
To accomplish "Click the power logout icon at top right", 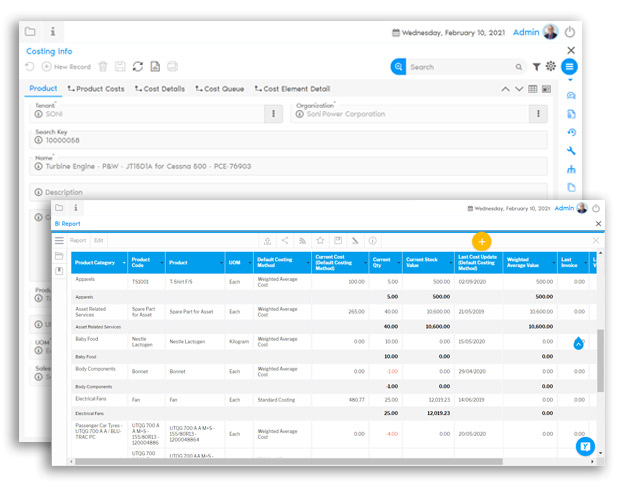I will pos(570,32).
